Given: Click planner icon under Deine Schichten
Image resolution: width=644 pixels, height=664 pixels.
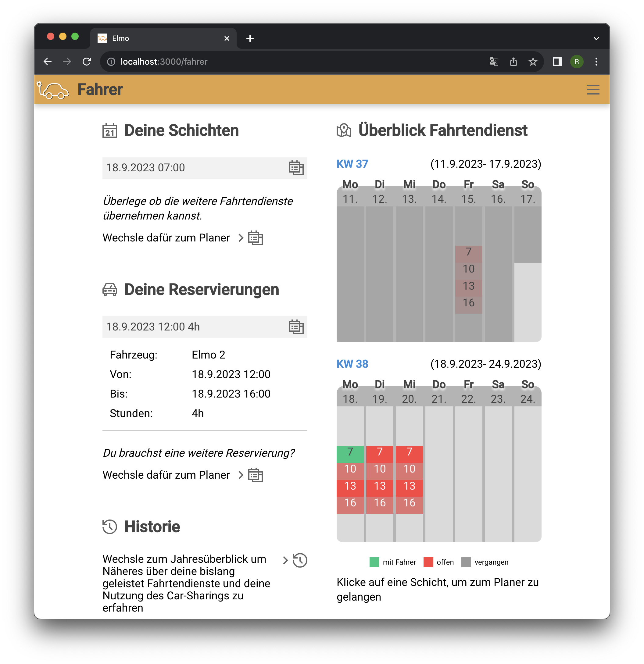Looking at the screenshot, I should (x=256, y=238).
